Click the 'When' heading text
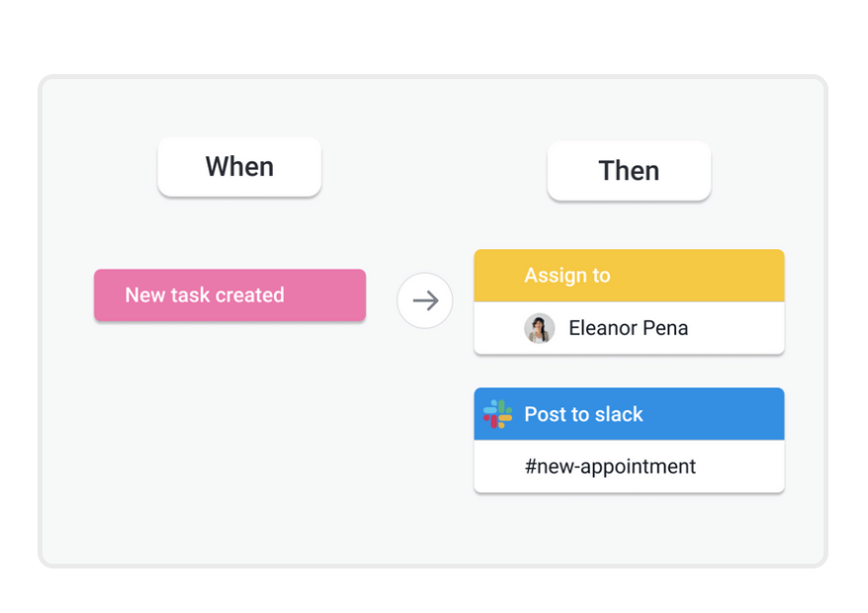The height and width of the screenshot is (613, 868). (239, 167)
